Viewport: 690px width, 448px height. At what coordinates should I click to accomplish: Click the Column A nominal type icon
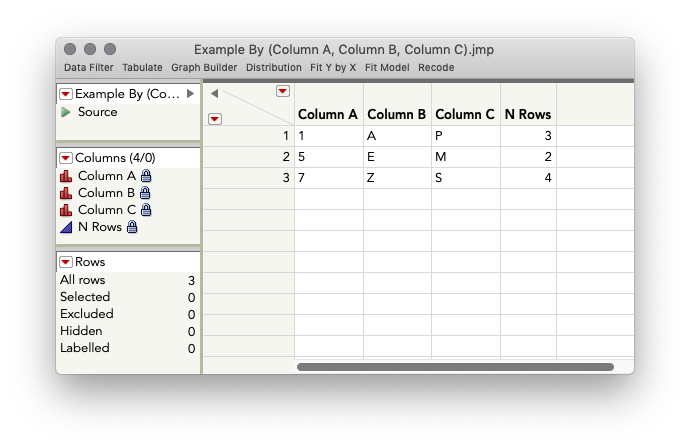[66, 176]
